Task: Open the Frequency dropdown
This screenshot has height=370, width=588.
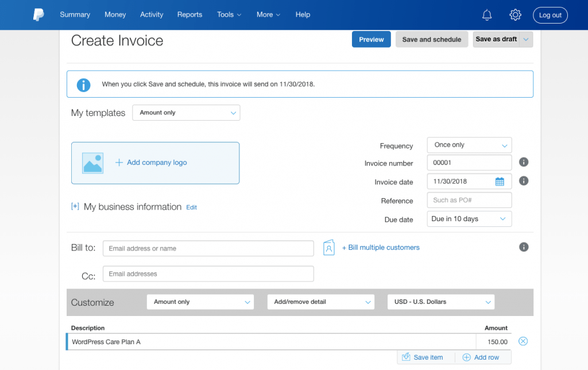Action: [x=469, y=145]
